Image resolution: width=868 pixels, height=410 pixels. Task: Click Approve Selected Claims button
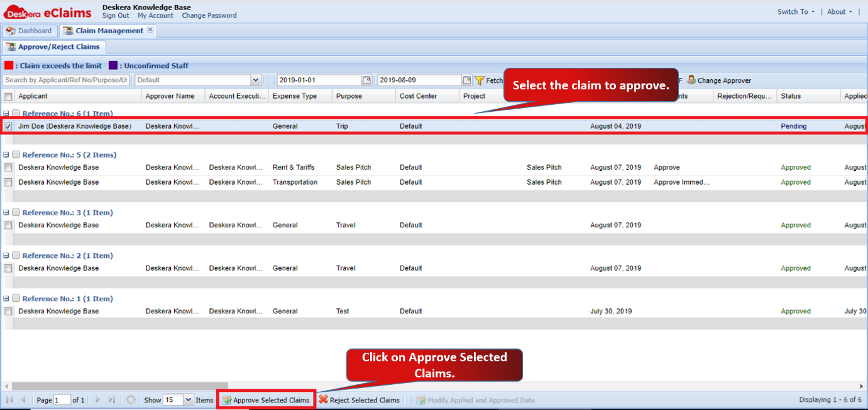(266, 400)
